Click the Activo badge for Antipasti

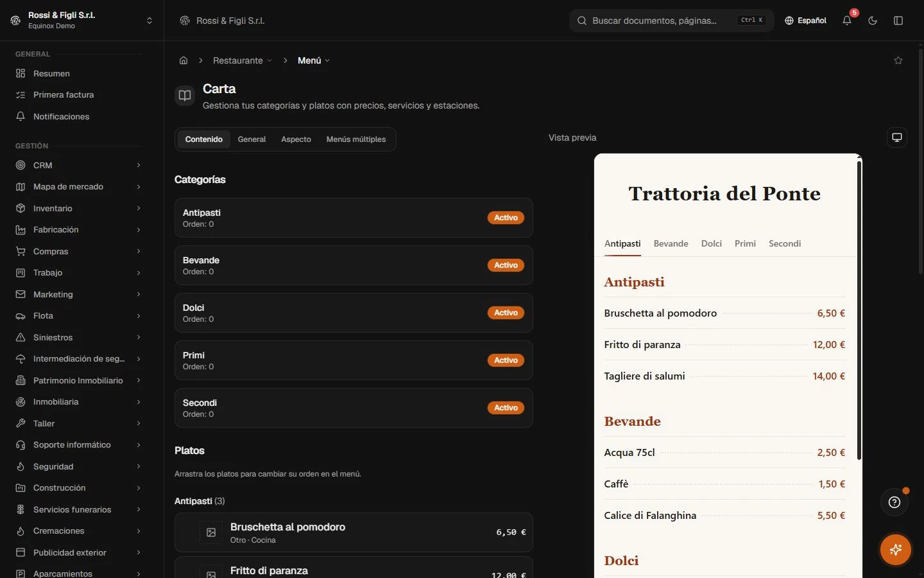[506, 218]
